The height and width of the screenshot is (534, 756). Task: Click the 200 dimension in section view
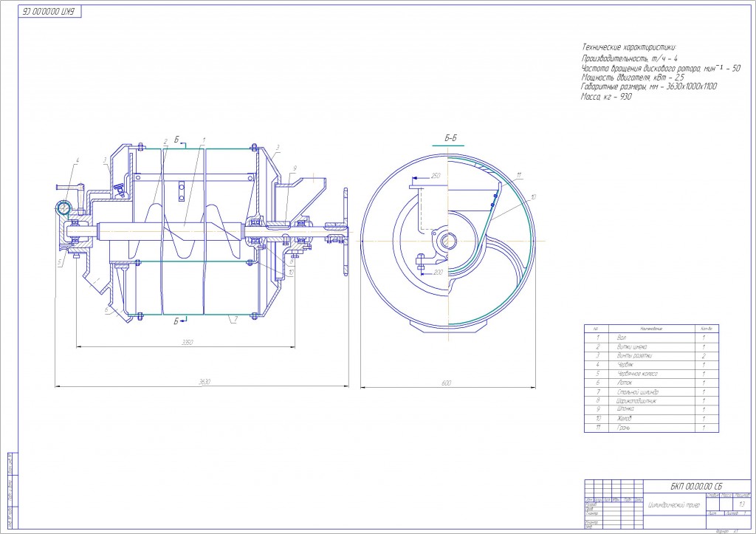[x=437, y=272]
